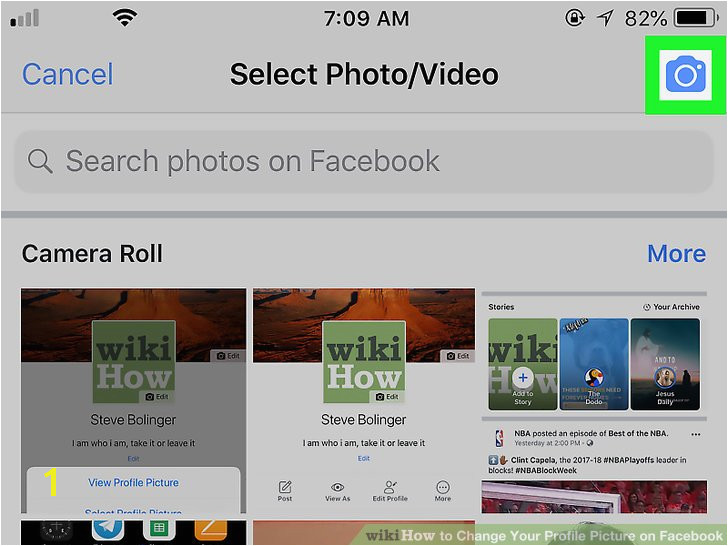
Task: Open More camera roll photos
Action: (676, 254)
